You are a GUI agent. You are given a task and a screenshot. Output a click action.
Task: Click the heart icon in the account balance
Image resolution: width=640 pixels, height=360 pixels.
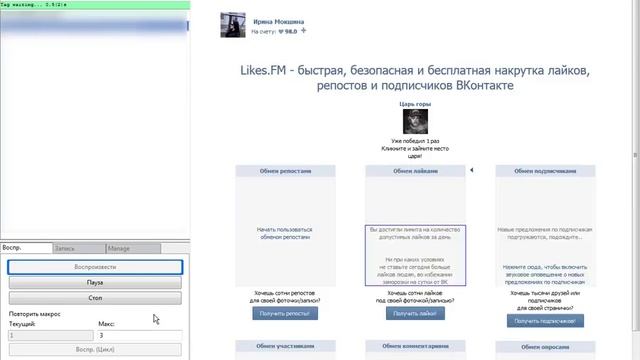click(281, 31)
